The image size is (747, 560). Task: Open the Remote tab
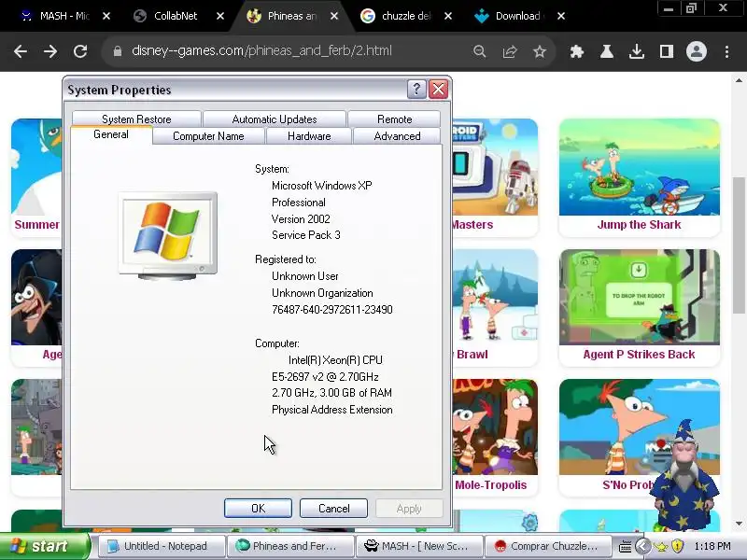point(394,119)
